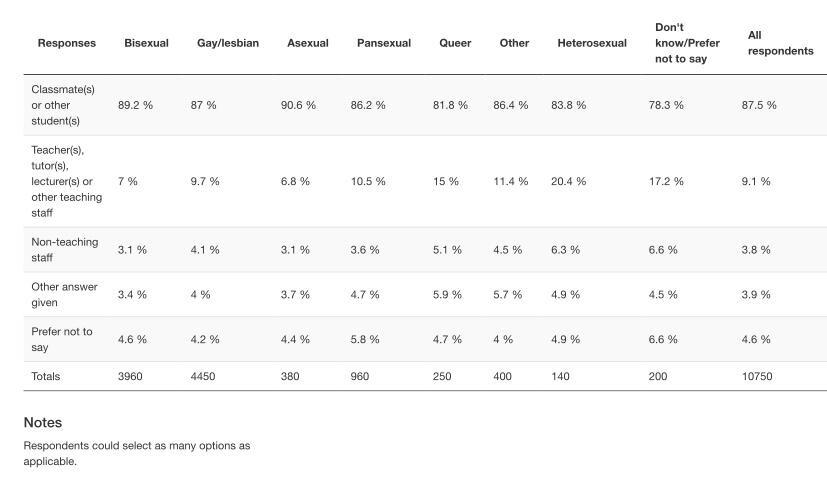This screenshot has width=827, height=495.
Task: Click the 10750 total respondents cell
Action: [757, 376]
